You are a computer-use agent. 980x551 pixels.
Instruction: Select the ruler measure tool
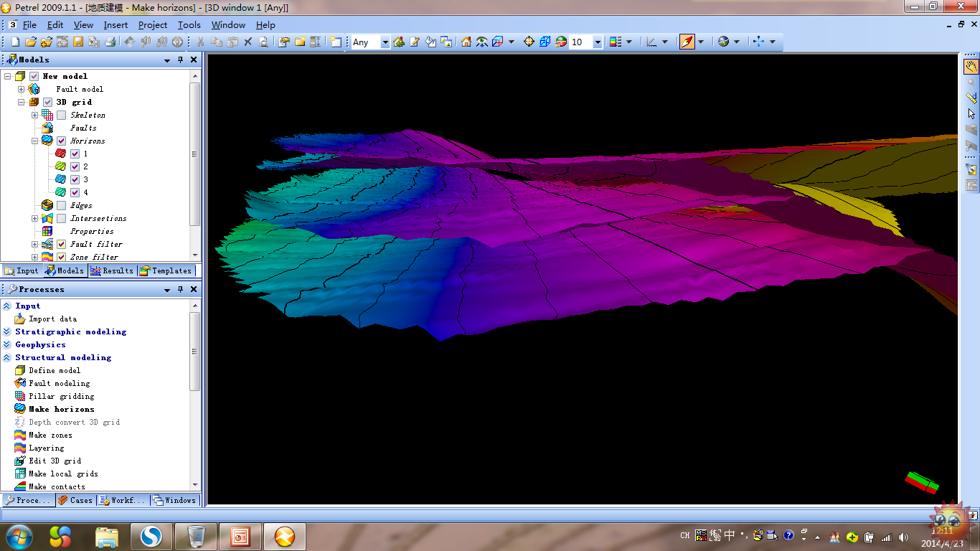971,98
